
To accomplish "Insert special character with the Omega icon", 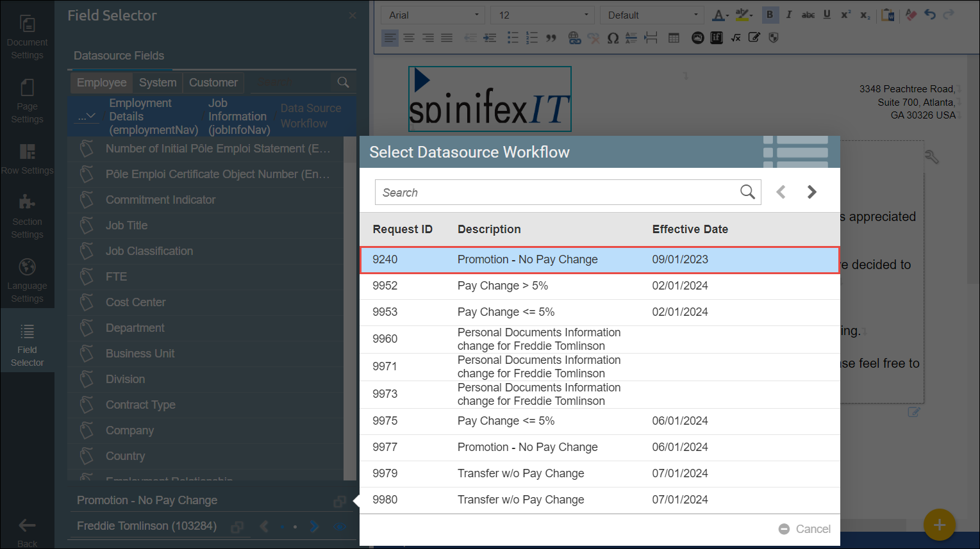I will click(613, 38).
